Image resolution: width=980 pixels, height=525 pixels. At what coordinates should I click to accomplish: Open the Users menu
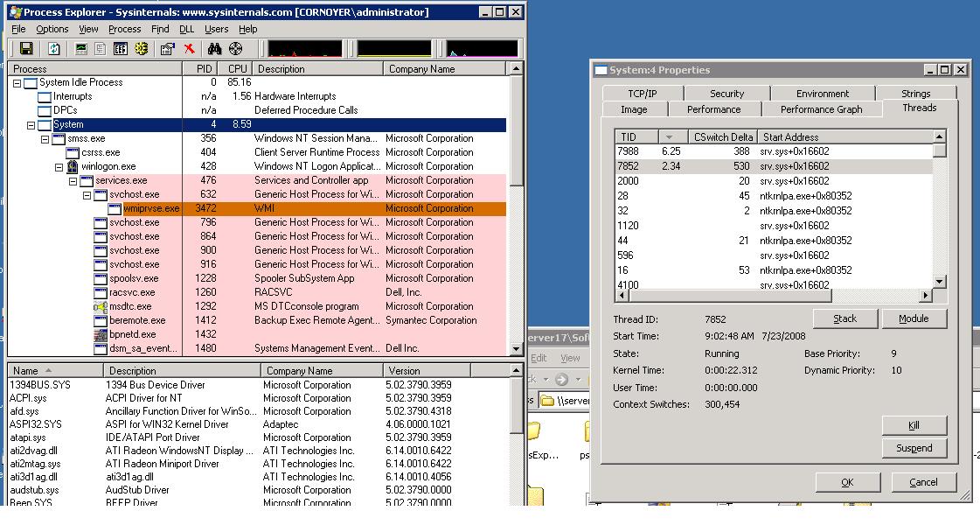coord(216,29)
